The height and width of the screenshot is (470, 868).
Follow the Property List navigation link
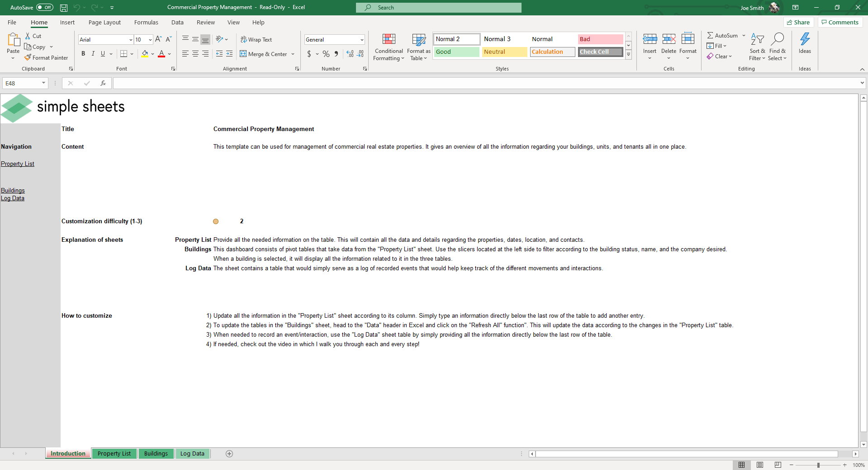coord(18,164)
